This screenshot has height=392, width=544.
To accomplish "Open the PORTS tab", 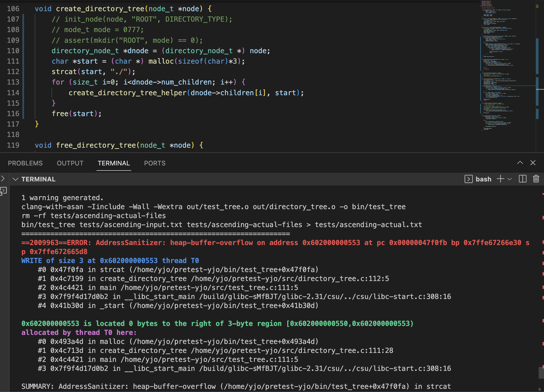I will tap(155, 163).
